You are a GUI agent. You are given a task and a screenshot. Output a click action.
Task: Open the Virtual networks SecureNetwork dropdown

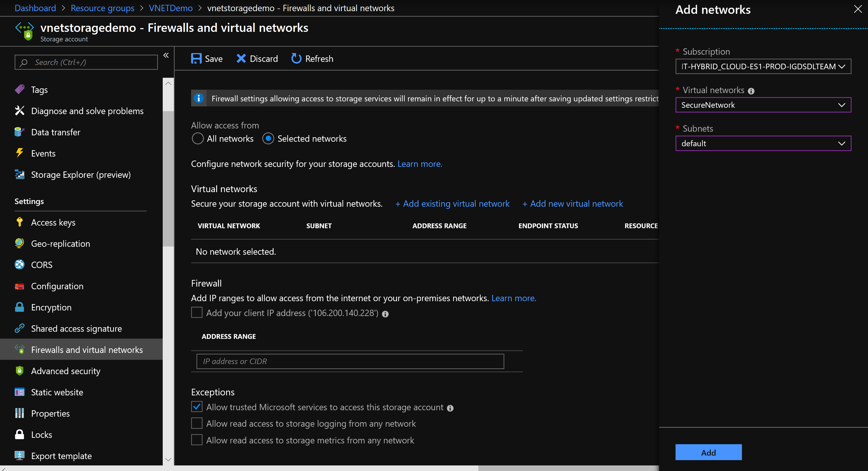coord(763,105)
